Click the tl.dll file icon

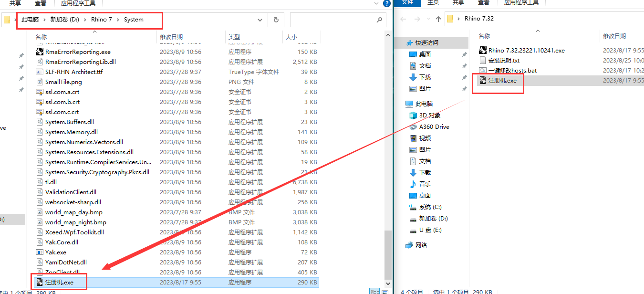pyautogui.click(x=40, y=182)
